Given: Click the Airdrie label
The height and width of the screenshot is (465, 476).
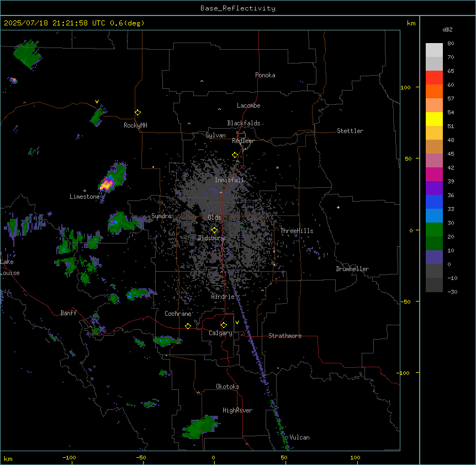Looking at the screenshot, I should click(223, 297).
